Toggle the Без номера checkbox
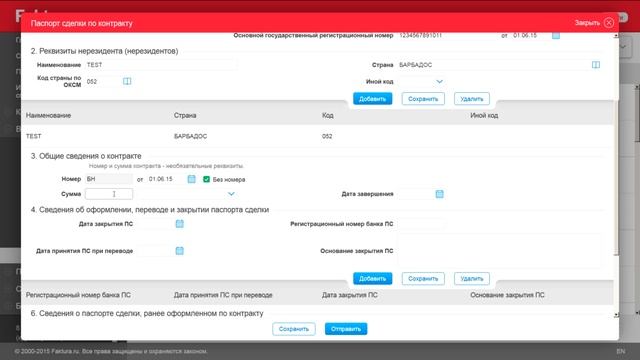 coord(207,179)
